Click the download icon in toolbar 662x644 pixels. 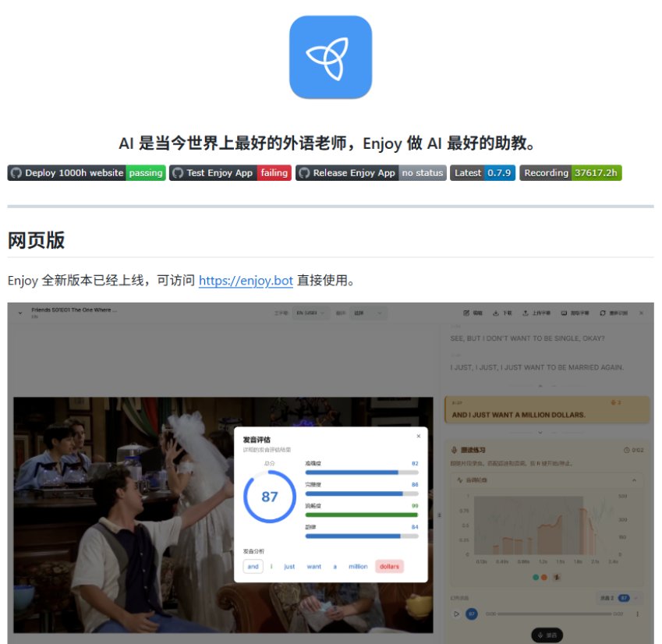[496, 313]
